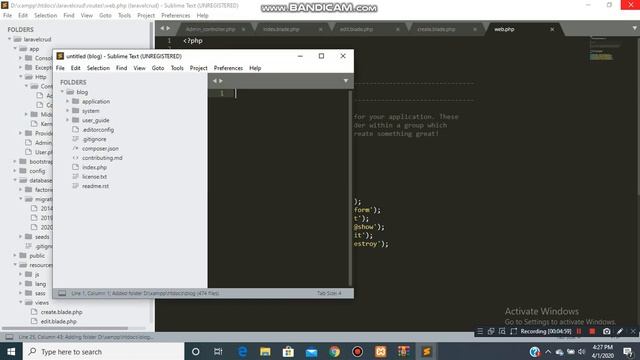Image resolution: width=640 pixels, height=360 pixels.
Task: Open Help menu in the blog window
Action: 255,68
